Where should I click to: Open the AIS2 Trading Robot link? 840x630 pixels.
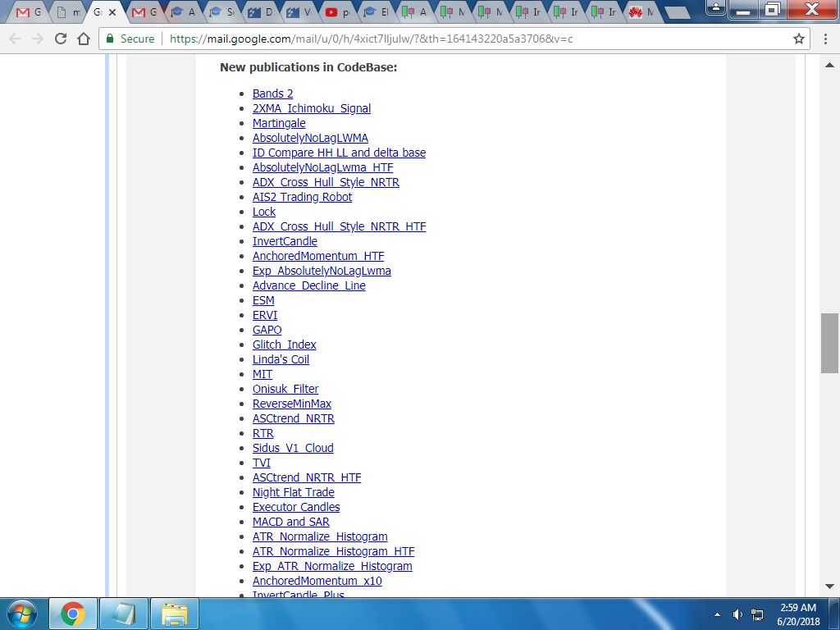tap(302, 197)
